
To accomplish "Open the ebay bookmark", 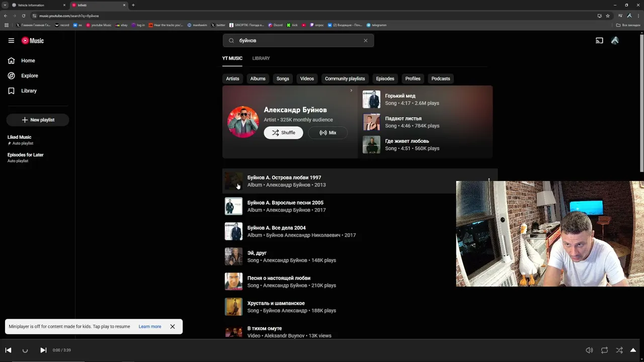I will point(121,25).
